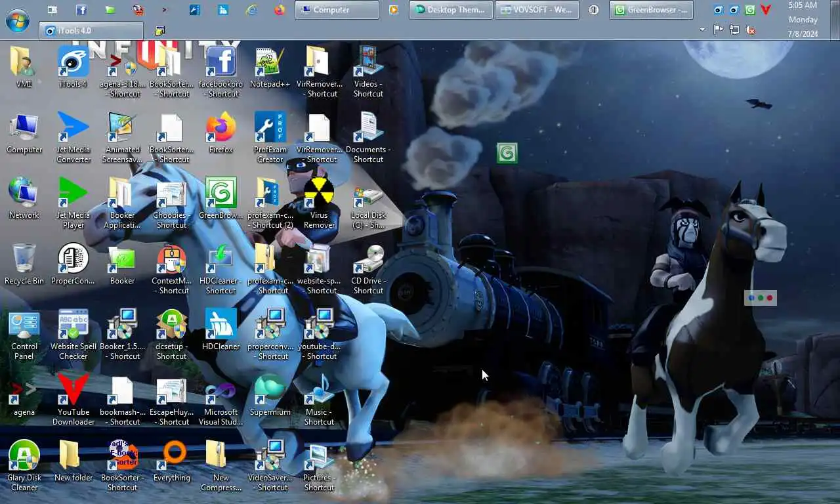The image size is (840, 504).
Task: Select the VideoSaver shortcut icon
Action: pyautogui.click(x=270, y=465)
